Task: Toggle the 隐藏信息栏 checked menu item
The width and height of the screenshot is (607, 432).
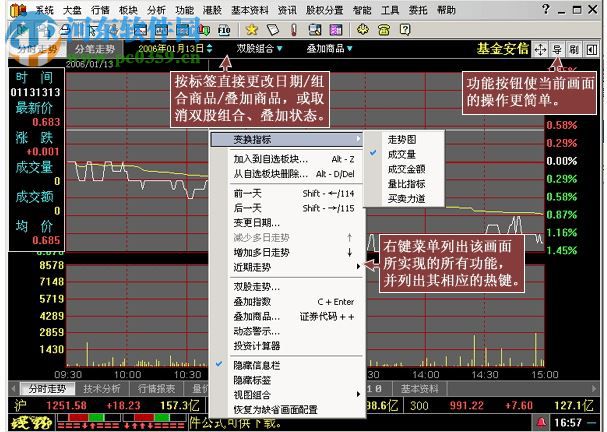Action: [x=286, y=365]
